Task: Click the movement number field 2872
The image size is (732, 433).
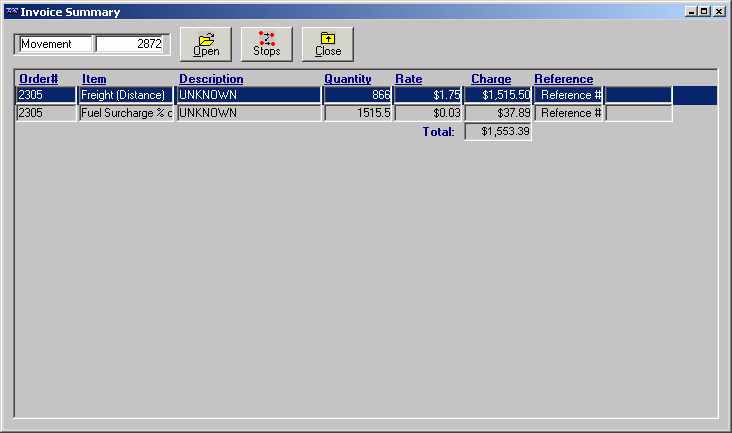Action: coord(130,44)
